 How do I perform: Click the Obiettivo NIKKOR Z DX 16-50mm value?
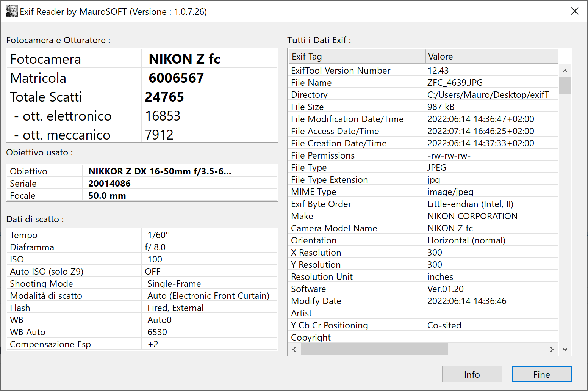pos(160,171)
